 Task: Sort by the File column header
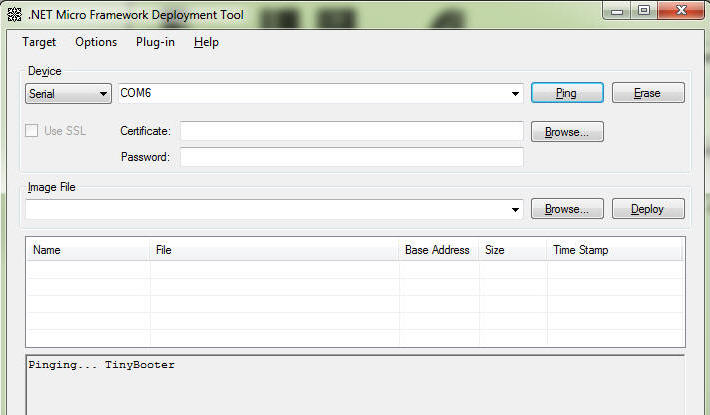tap(274, 250)
